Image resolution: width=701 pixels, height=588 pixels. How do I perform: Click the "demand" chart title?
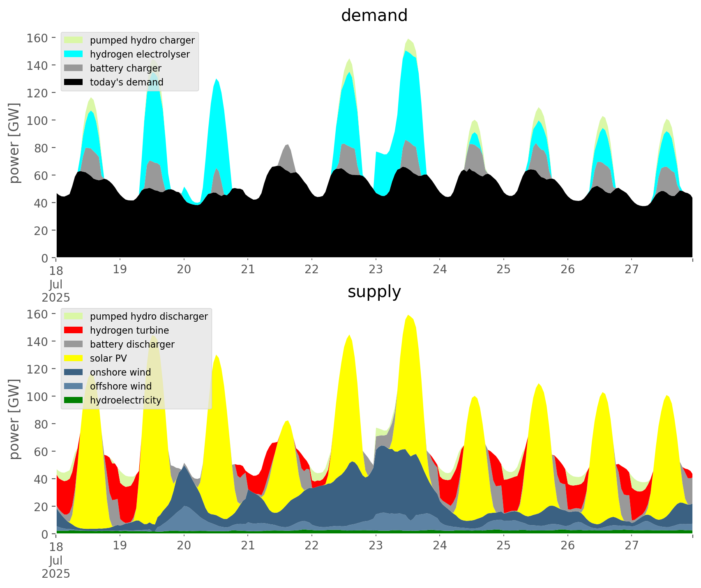click(374, 16)
